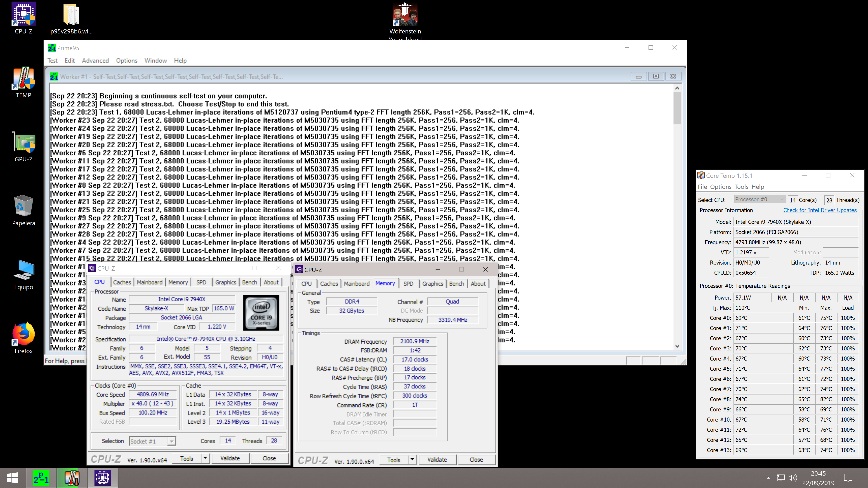Screen dimensions: 868x488
Task: Switch to Prime95 in the taskbar
Action: (41, 478)
